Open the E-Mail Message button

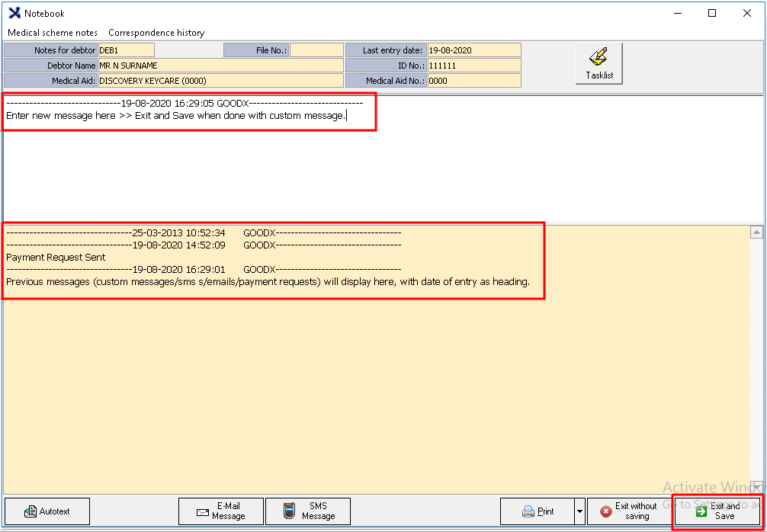click(x=221, y=511)
